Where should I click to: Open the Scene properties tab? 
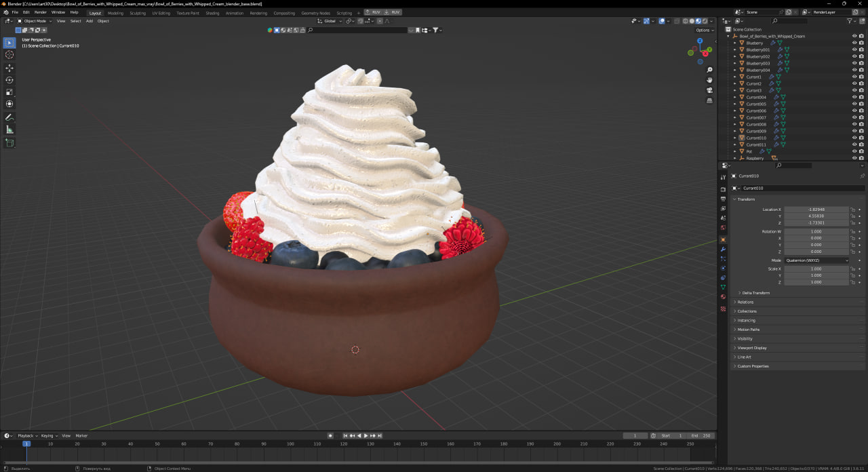[x=723, y=218]
